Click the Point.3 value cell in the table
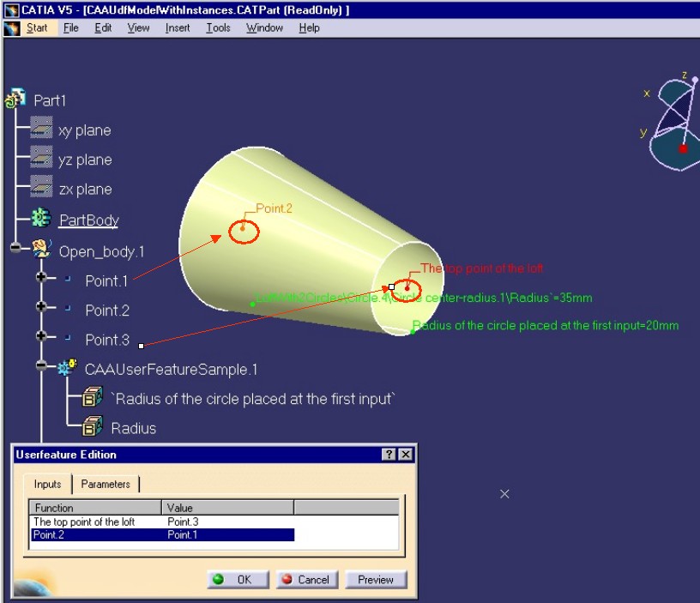 [183, 522]
